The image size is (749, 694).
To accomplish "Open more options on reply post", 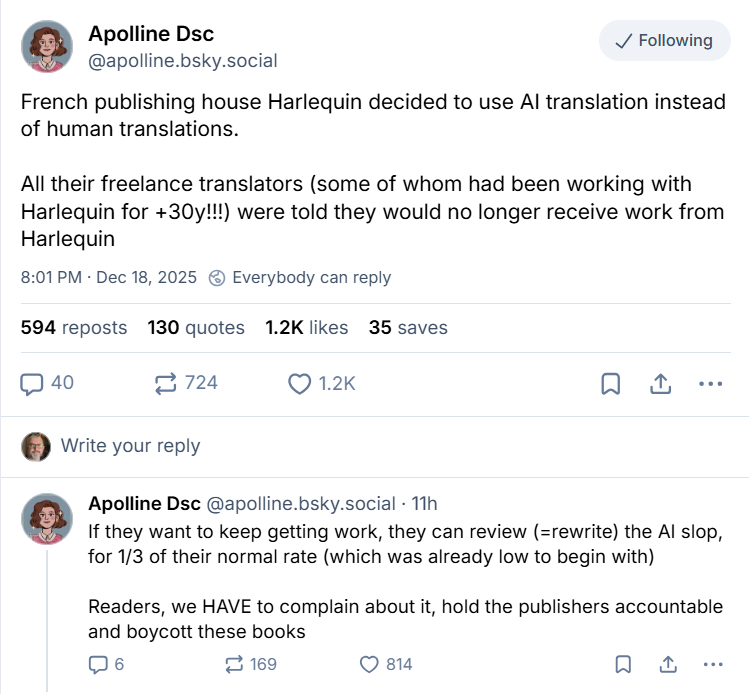I will [x=712, y=664].
